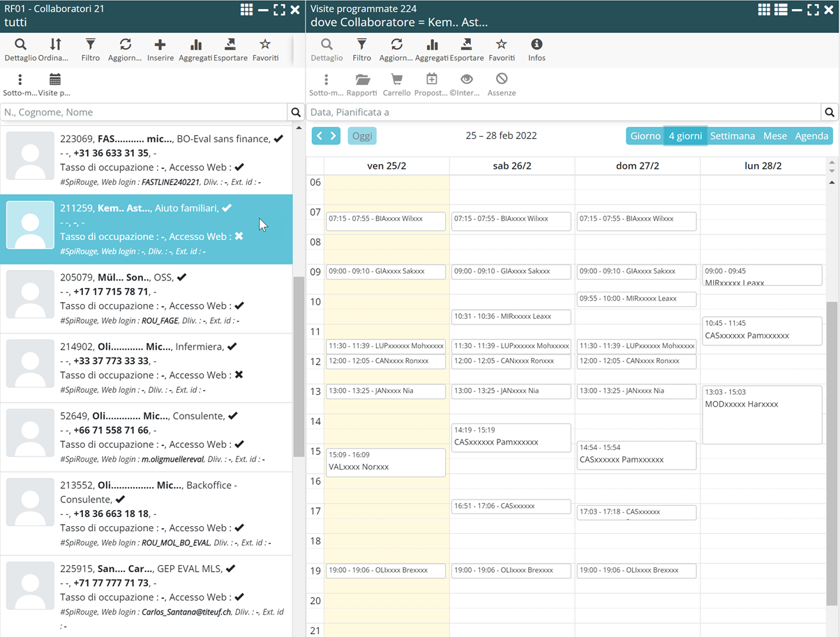Go to next calendar period arrow
The height and width of the screenshot is (637, 840).
tap(333, 136)
